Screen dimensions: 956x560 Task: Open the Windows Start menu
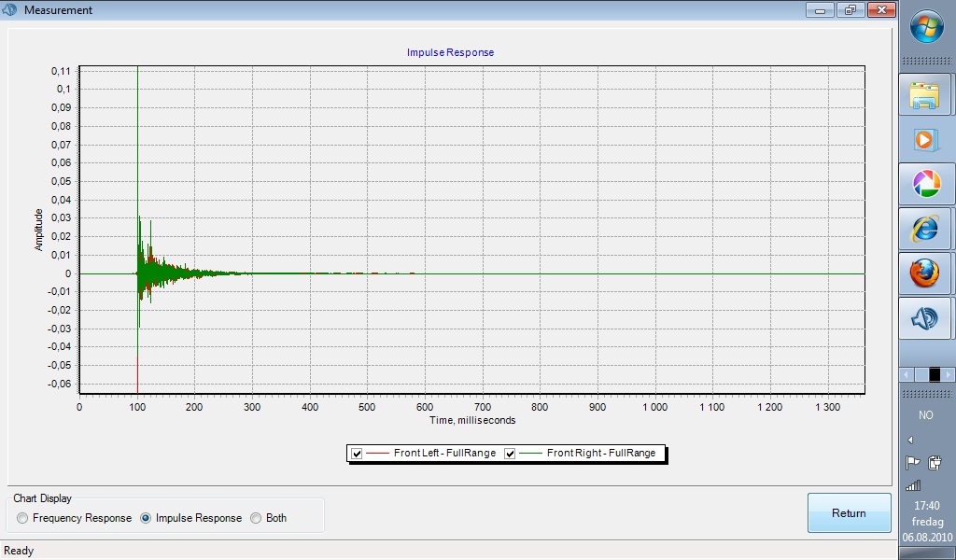click(926, 27)
